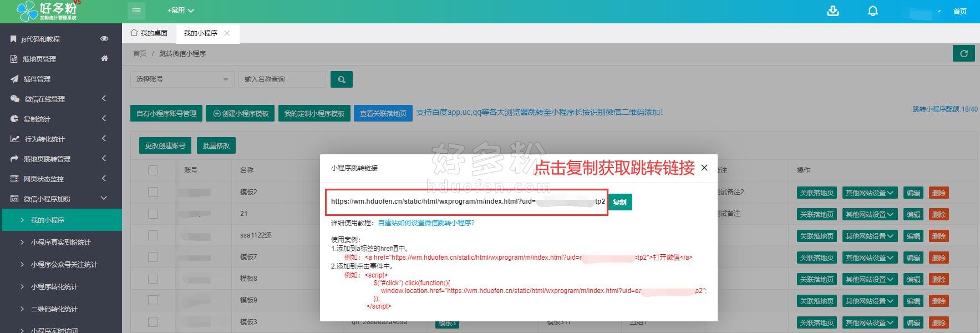Click the green refresh icon button
980x333 pixels.
964,53
